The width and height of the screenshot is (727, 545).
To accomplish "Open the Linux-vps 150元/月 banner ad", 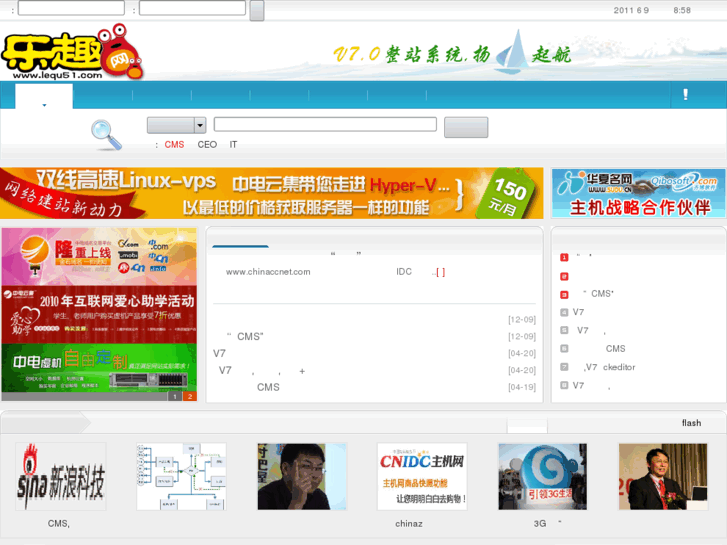I will pos(272,193).
